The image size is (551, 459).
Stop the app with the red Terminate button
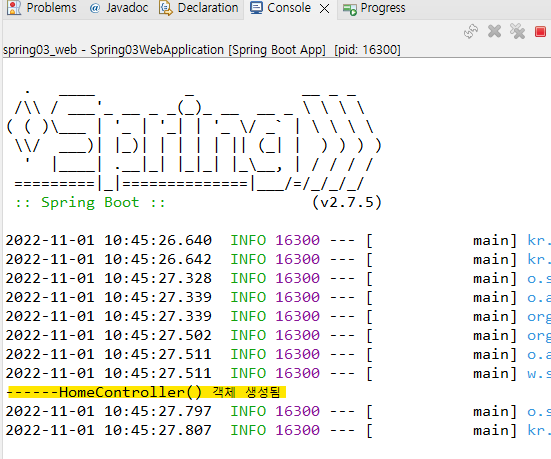pyautogui.click(x=540, y=32)
